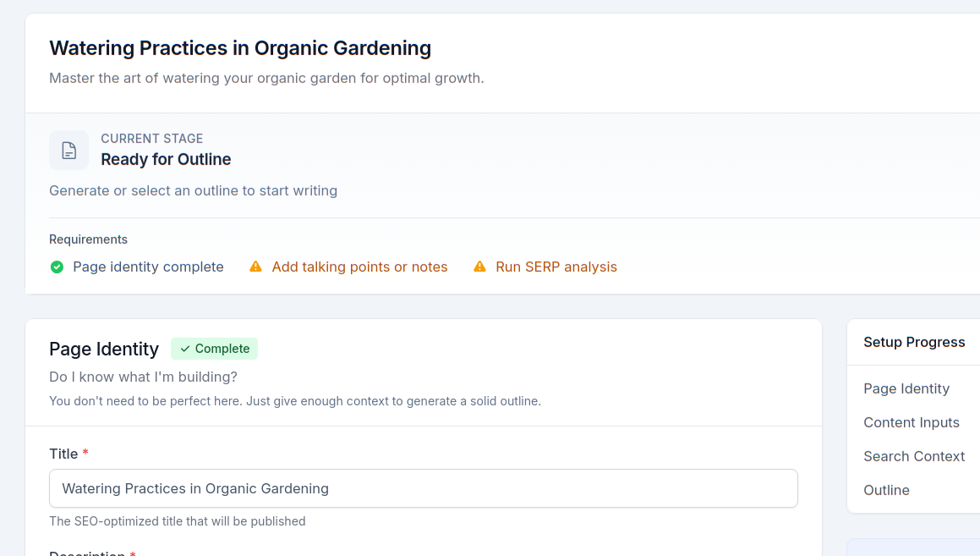980x556 pixels.
Task: Click the Complete status badge on Page Identity
Action: pos(214,349)
